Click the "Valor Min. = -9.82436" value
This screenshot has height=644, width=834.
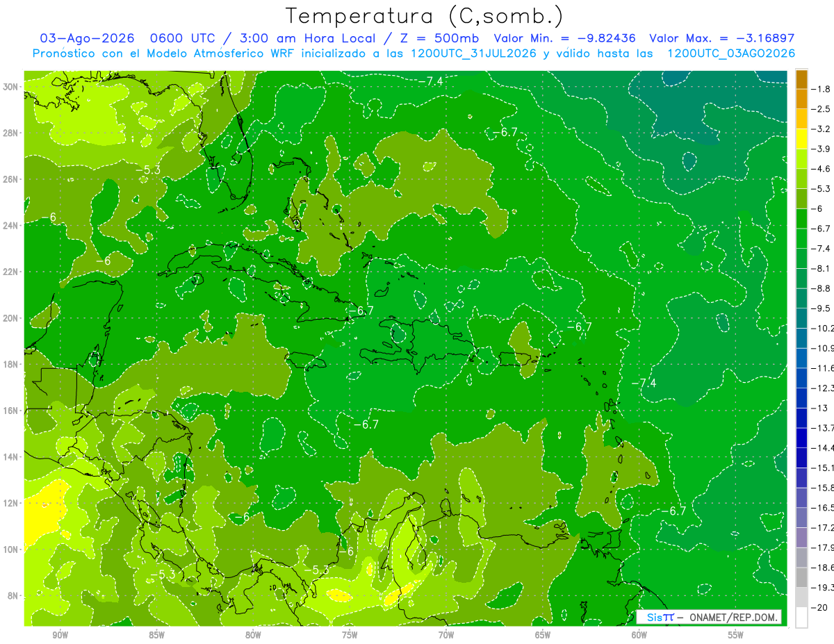566,38
